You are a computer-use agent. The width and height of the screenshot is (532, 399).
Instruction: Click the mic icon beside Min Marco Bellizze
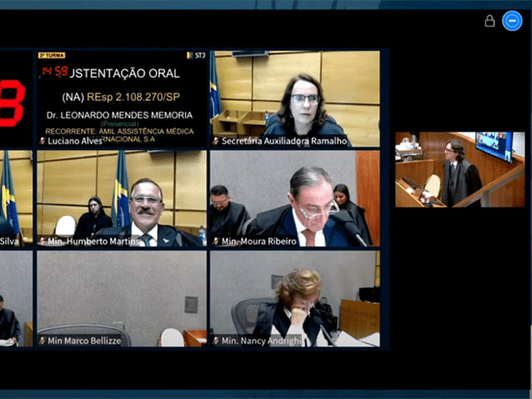click(42, 341)
